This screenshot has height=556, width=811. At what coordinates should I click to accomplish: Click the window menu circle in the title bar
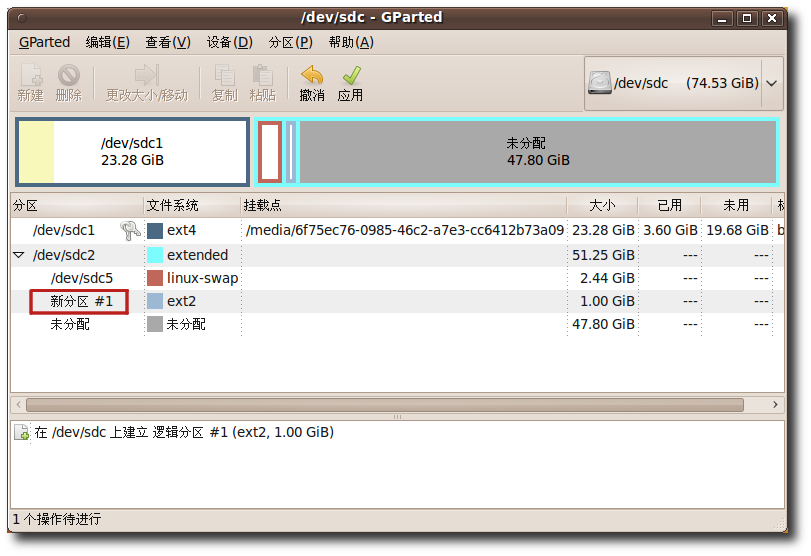22,18
